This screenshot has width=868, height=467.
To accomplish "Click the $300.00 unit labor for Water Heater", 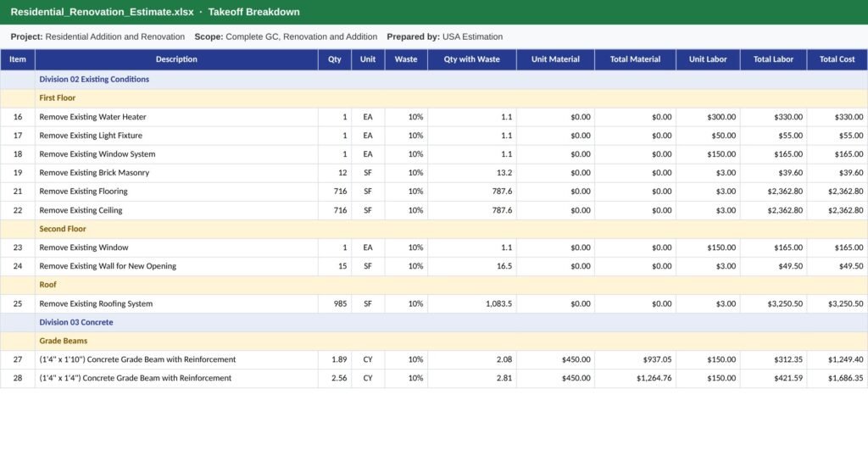I will click(x=708, y=117).
